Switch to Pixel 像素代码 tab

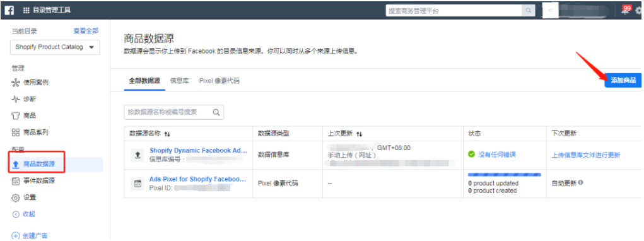pos(220,81)
